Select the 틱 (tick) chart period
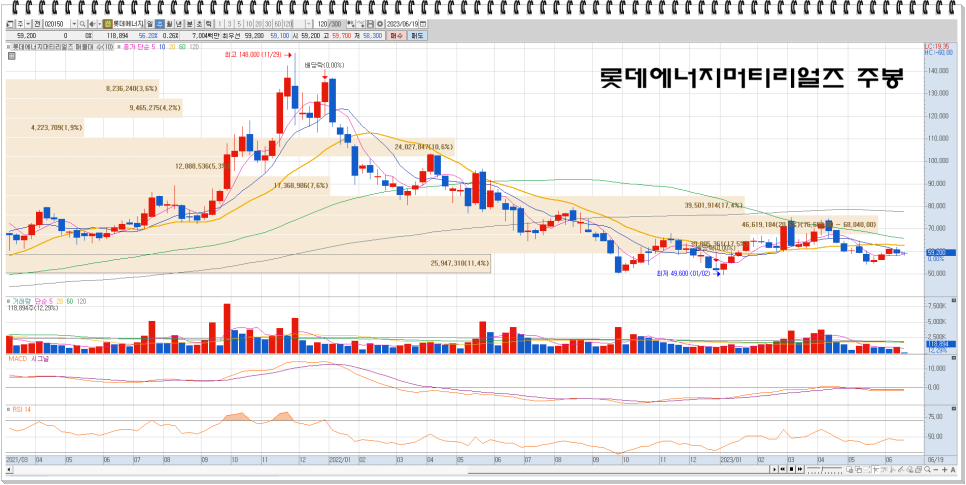 (209, 24)
